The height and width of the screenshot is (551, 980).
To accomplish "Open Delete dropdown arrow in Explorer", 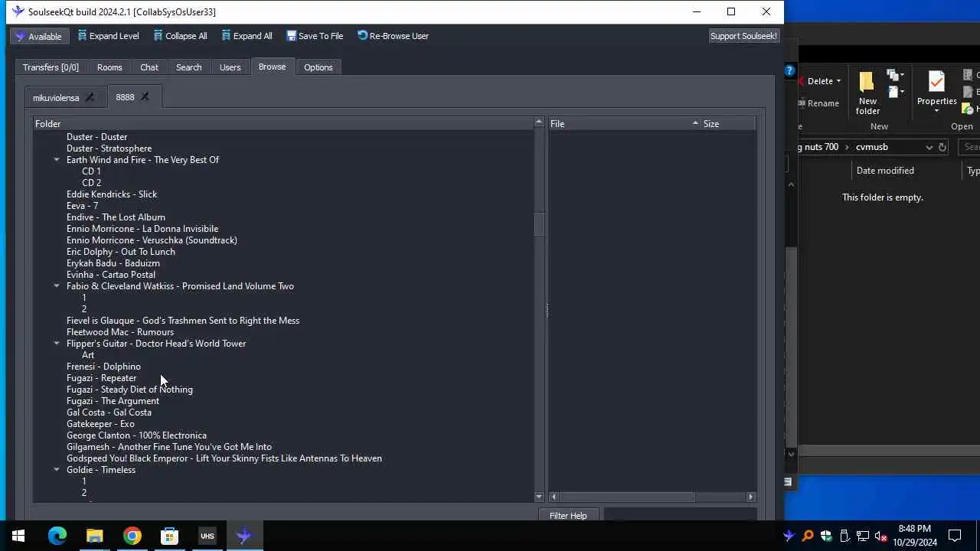I will coord(838,81).
